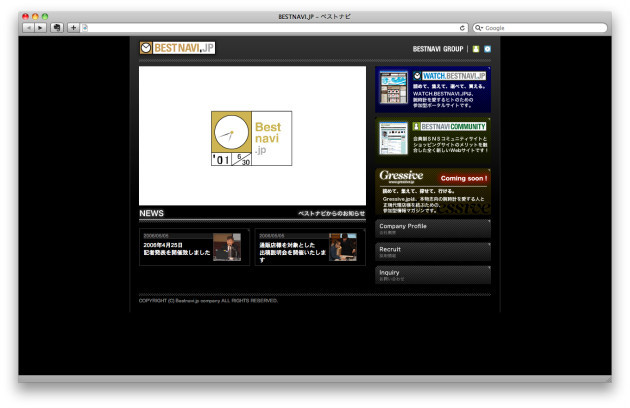Open the Google search magnifier dropdown
Viewport: 630px width, 408px height.
[479, 28]
